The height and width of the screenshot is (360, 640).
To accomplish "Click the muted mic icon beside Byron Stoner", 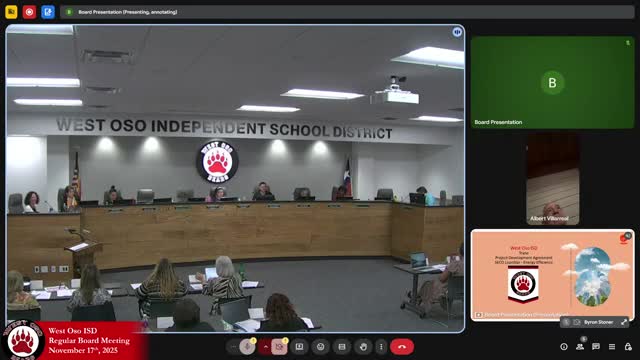I will coord(567,322).
